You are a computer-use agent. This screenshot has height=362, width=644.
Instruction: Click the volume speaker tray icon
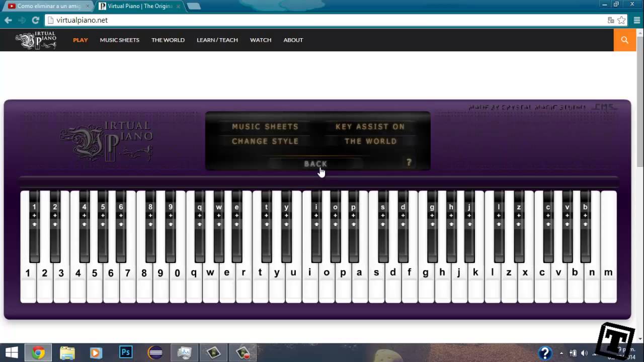[584, 352]
